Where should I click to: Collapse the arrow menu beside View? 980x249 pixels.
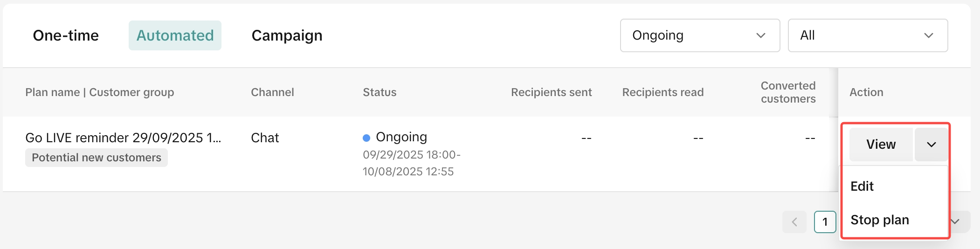tap(931, 145)
